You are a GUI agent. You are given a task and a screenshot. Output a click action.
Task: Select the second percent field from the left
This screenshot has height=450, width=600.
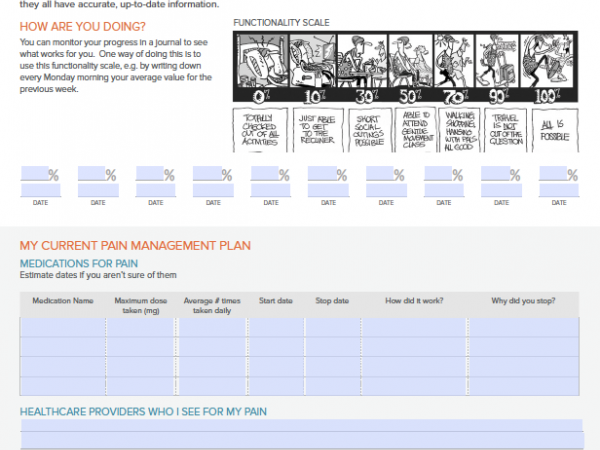point(92,173)
